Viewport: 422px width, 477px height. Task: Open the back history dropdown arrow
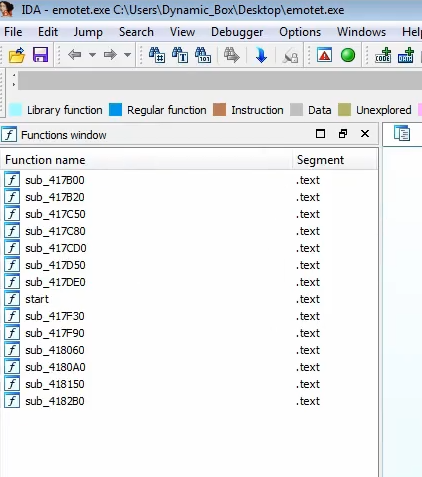(x=92, y=55)
